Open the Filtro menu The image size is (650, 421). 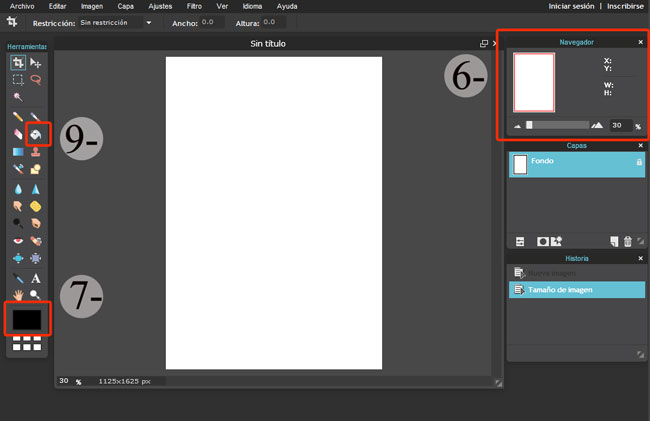[x=194, y=6]
